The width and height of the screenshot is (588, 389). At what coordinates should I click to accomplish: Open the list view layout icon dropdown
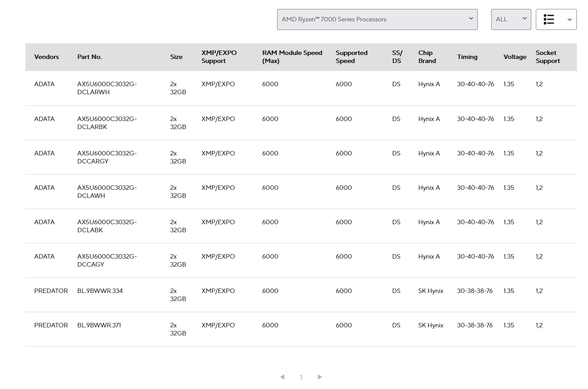click(x=549, y=20)
